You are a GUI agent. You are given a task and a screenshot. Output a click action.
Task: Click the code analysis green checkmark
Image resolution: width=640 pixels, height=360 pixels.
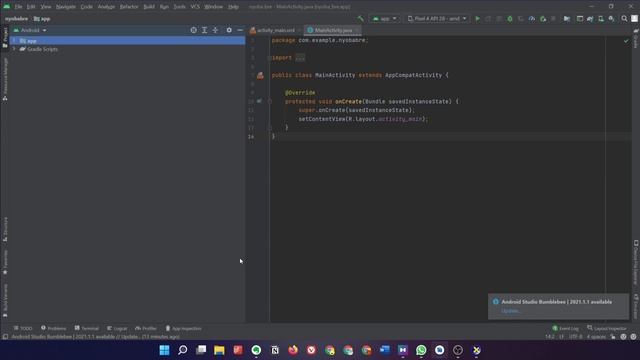coord(626,41)
